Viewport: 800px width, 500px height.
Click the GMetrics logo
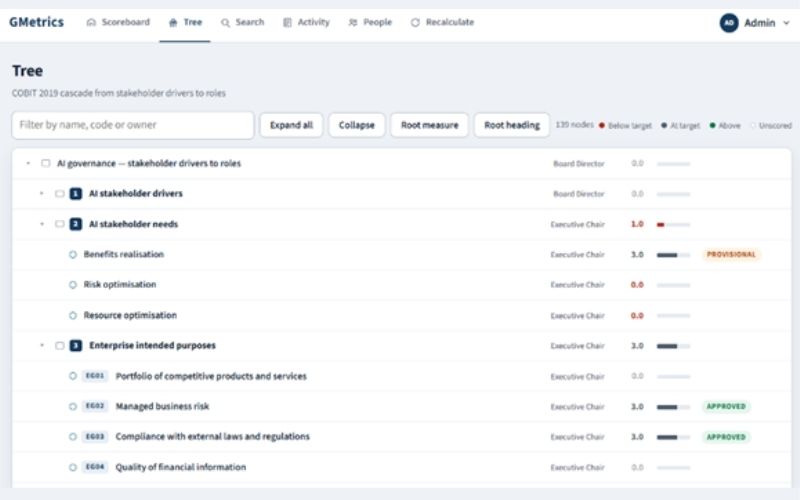pos(37,22)
